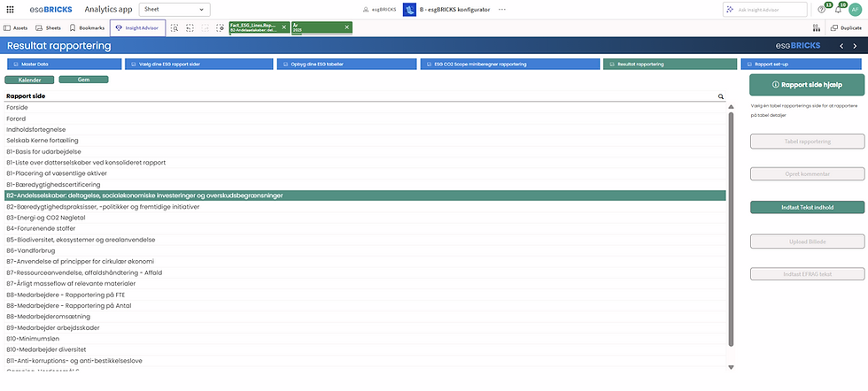Open the Master Data tab
The image size is (868, 391).
click(x=64, y=65)
